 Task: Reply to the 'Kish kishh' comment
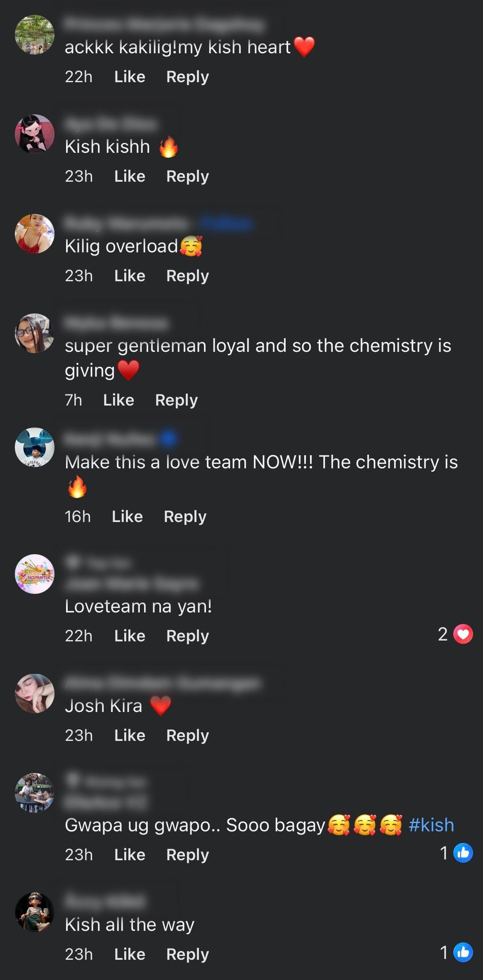(x=187, y=176)
